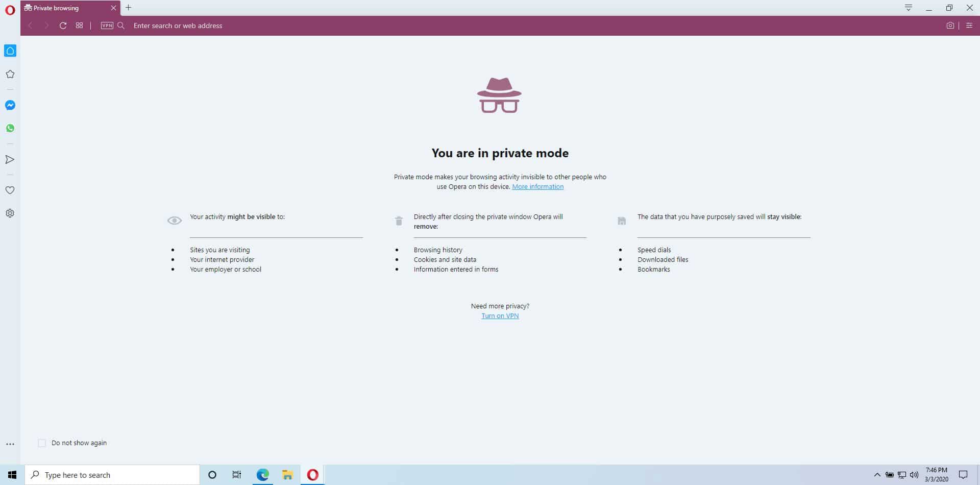Open File Explorer from the taskbar
Image resolution: width=980 pixels, height=485 pixels.
coord(287,475)
